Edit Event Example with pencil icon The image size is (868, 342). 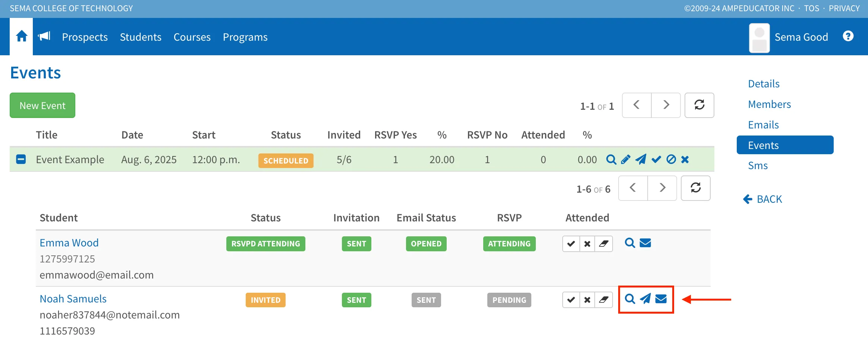tap(626, 159)
